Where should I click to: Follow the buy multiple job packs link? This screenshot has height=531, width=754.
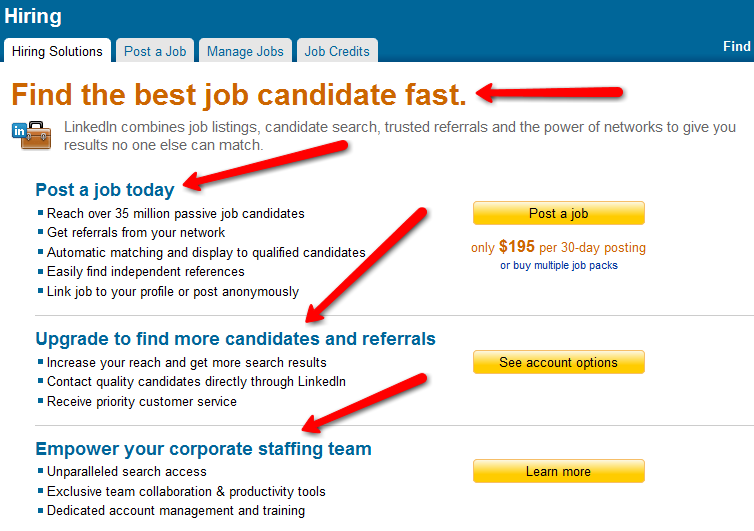click(x=559, y=266)
